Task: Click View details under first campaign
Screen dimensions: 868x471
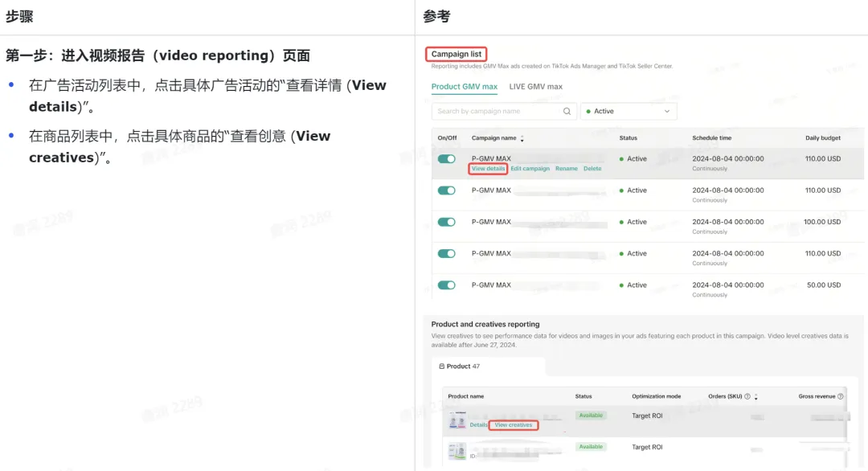Action: [x=488, y=169]
